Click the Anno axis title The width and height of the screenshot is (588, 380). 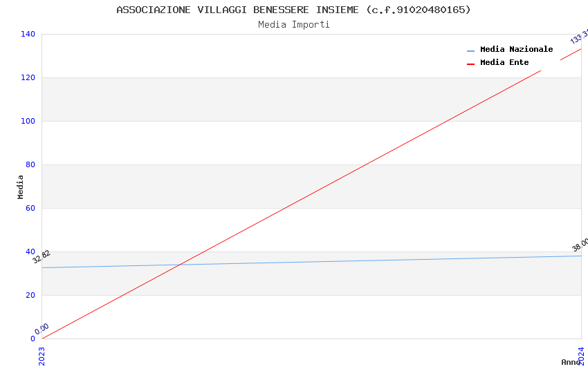coord(571,362)
